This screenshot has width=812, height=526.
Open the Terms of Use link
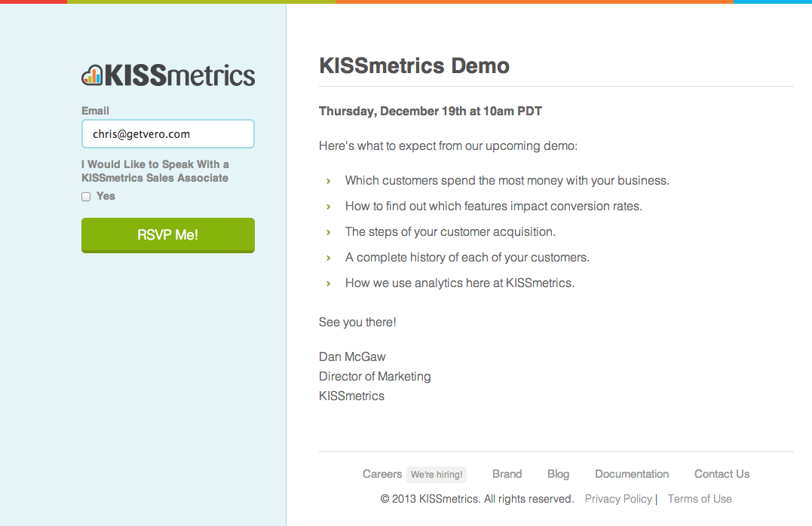point(700,499)
